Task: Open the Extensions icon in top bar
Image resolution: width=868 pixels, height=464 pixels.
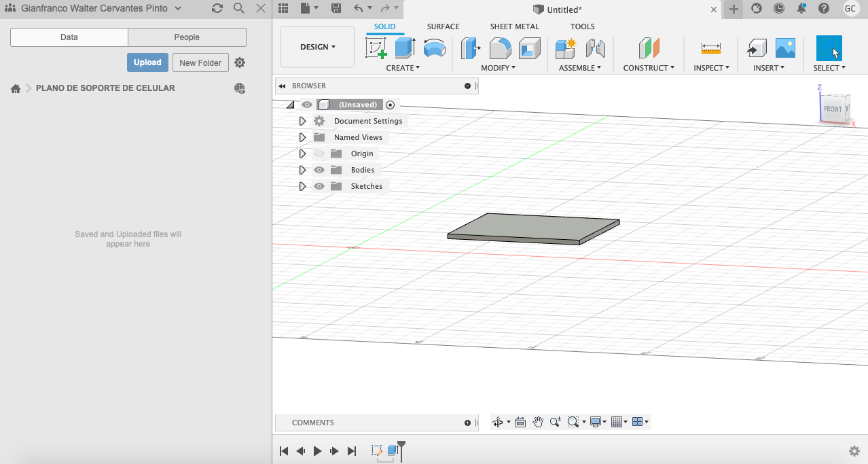Action: pyautogui.click(x=757, y=9)
